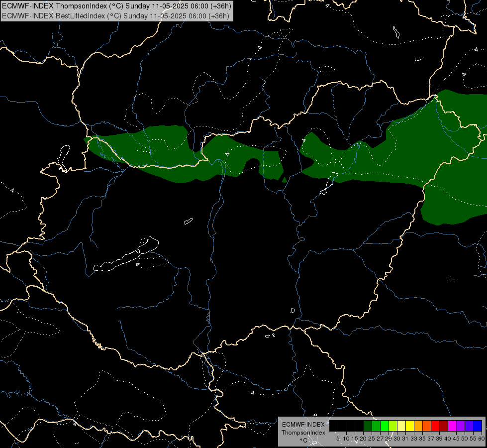
Task: Click the legend tick value '40'
Action: click(x=448, y=439)
